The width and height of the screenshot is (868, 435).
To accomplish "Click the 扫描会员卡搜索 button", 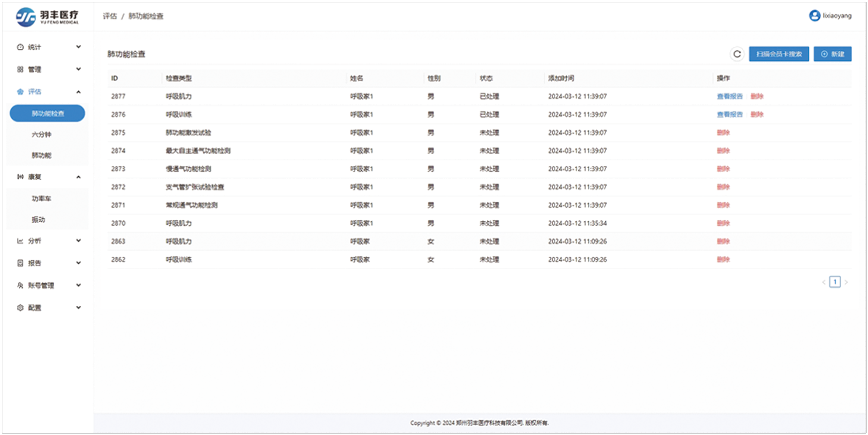I will (x=779, y=54).
